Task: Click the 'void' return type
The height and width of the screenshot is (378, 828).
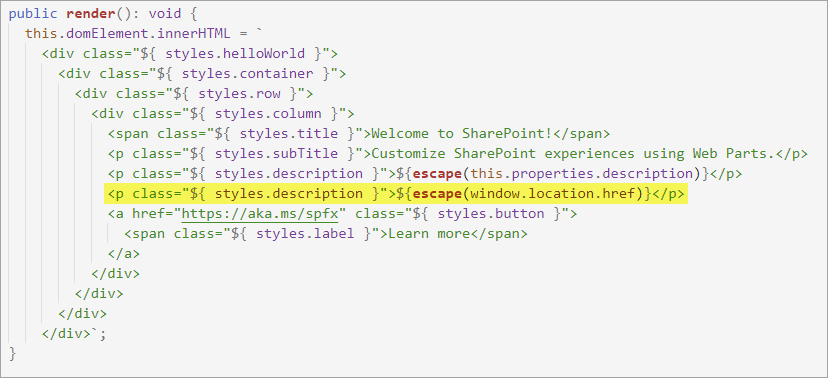Action: [166, 13]
